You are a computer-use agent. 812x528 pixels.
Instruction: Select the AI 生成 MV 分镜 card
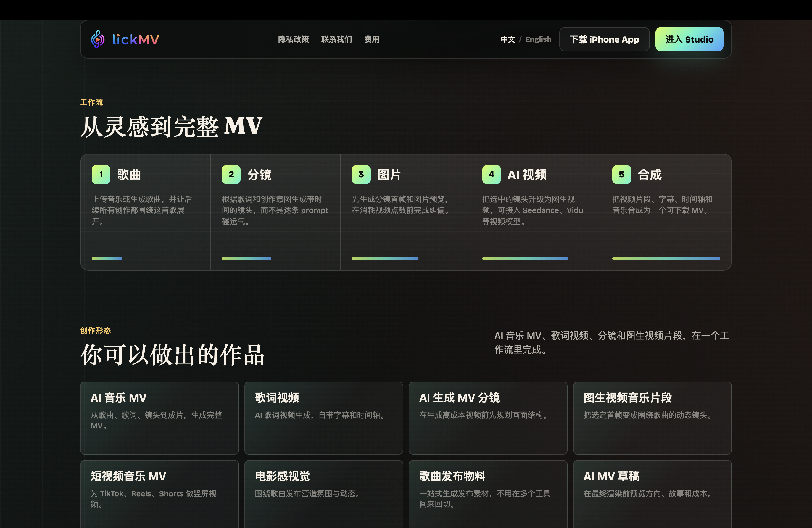click(x=488, y=418)
